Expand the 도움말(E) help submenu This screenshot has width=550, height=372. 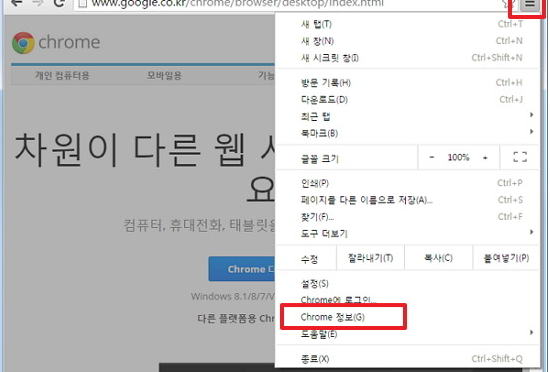coord(408,334)
